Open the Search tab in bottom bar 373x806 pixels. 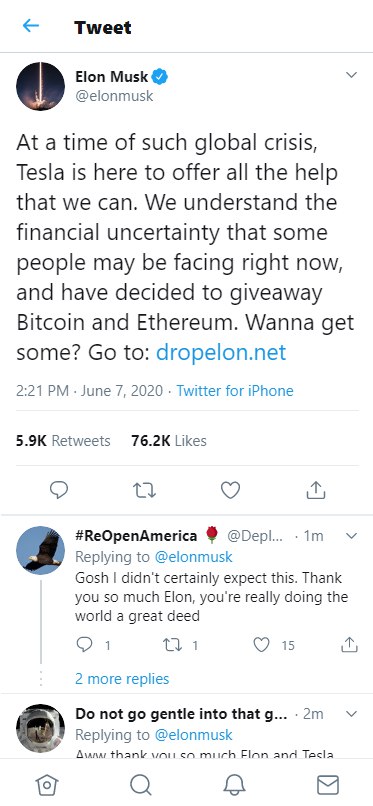pos(140,785)
